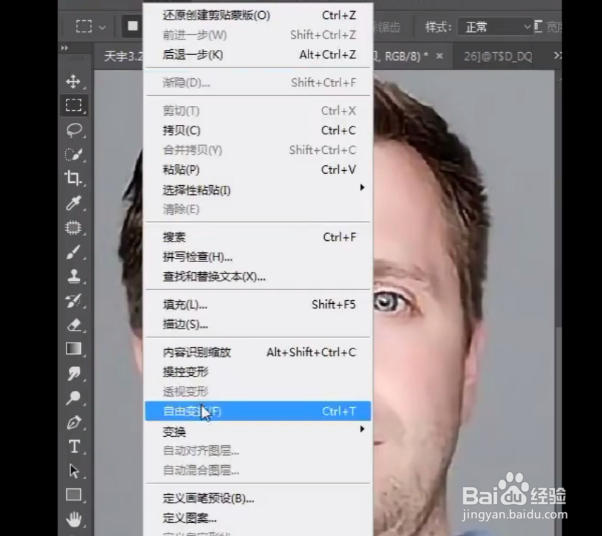Choose 拼写检查(H)... menu item

point(258,257)
